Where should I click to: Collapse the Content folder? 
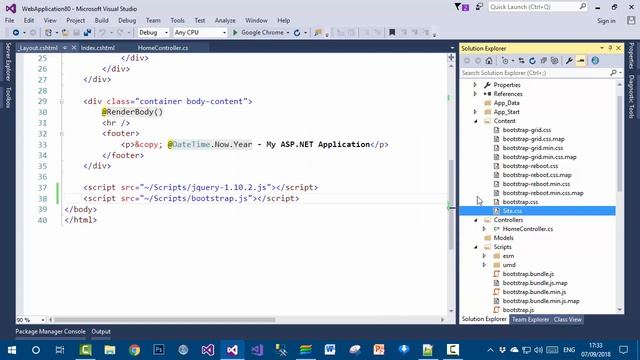click(x=476, y=121)
